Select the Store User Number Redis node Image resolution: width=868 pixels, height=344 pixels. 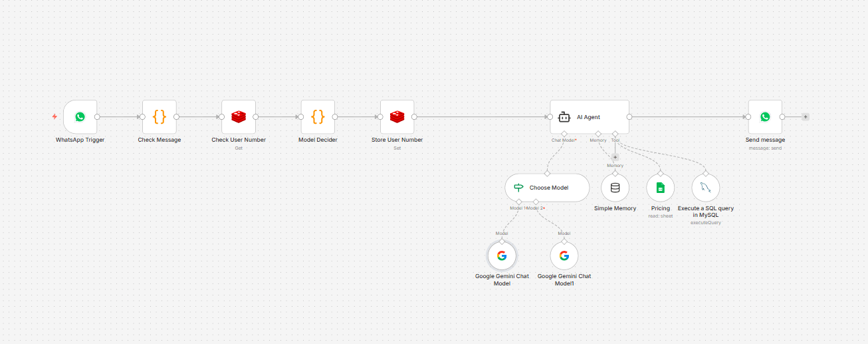coord(397,117)
